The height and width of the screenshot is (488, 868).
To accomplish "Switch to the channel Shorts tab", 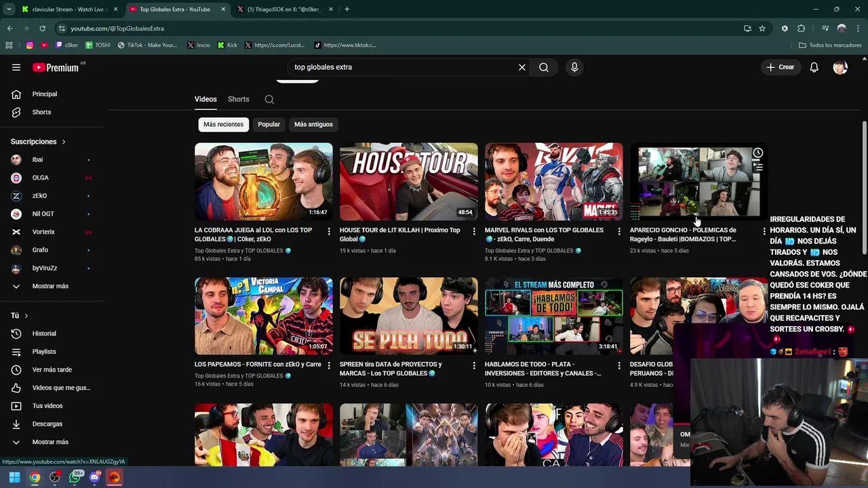I will [238, 99].
